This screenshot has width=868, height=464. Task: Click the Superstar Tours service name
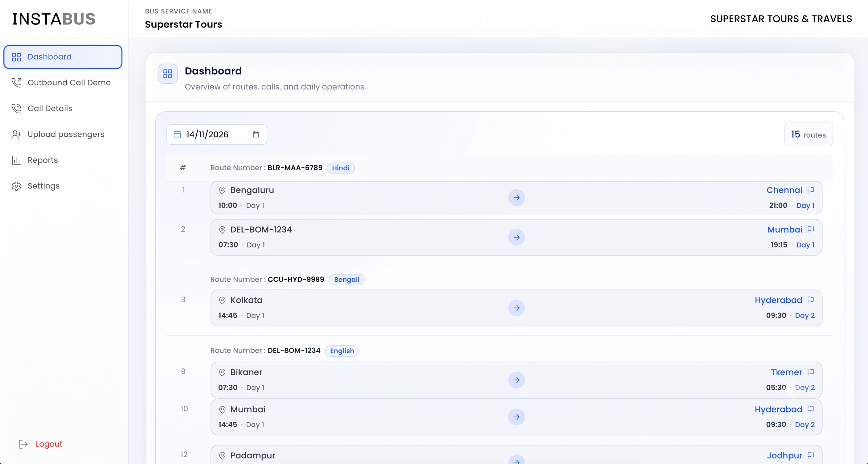click(x=183, y=24)
